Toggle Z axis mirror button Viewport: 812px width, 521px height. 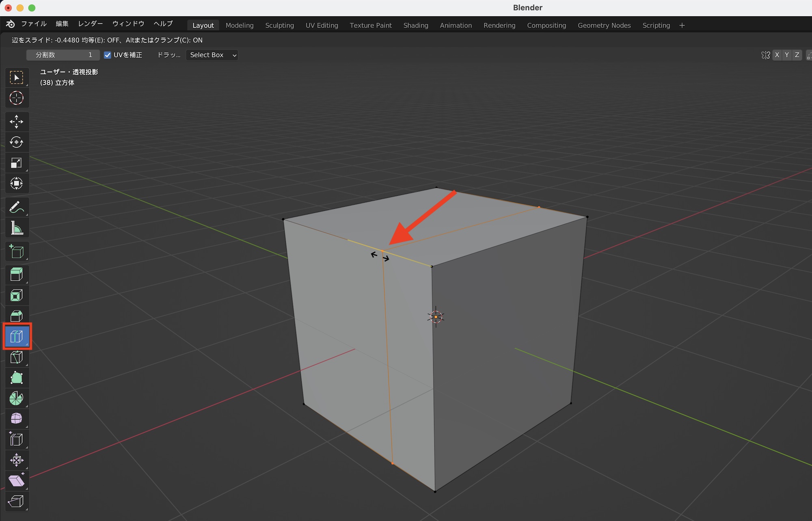click(797, 55)
